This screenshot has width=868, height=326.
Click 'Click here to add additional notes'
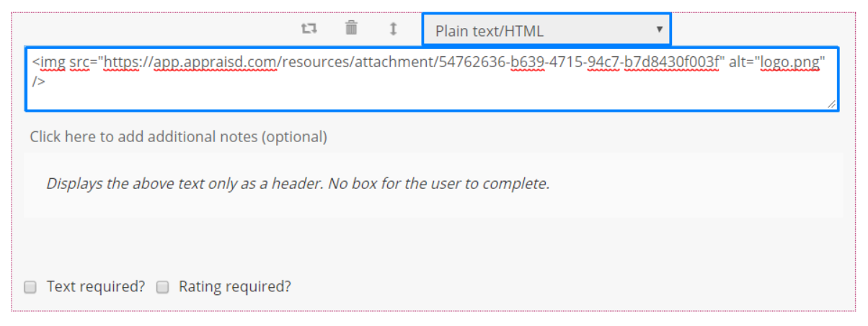179,136
